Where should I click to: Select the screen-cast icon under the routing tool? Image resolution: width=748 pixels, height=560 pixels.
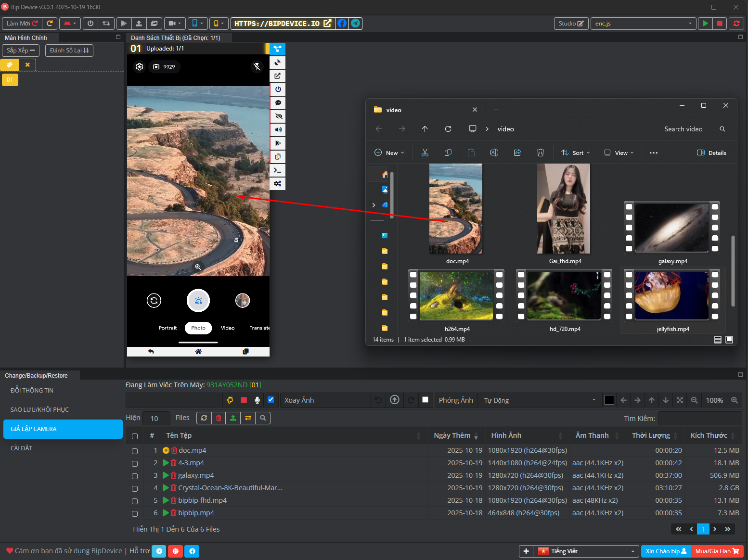tap(277, 62)
